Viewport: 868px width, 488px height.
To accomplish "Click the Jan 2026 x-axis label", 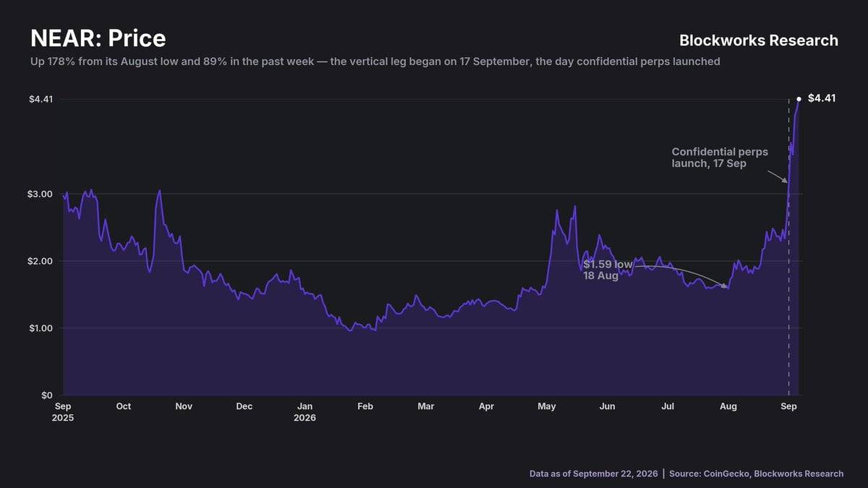I will pyautogui.click(x=305, y=412).
